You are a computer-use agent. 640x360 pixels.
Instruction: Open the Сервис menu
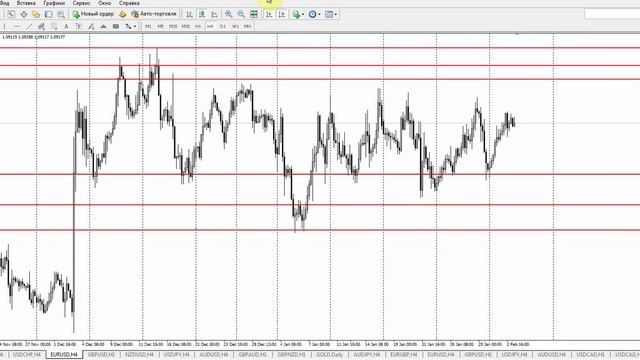(81, 3)
